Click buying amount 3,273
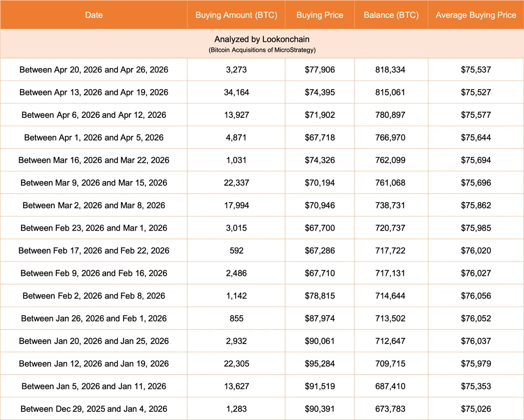This screenshot has height=420, width=524. pyautogui.click(x=236, y=69)
